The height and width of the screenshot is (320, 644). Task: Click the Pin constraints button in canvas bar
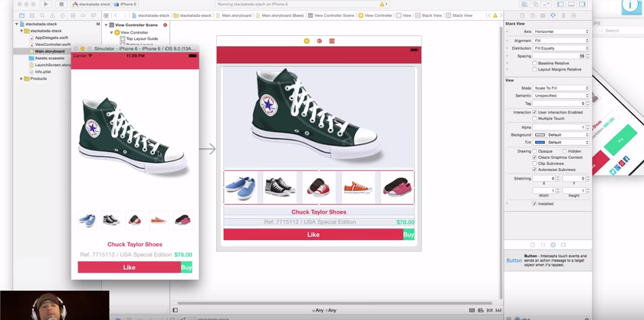(x=490, y=310)
